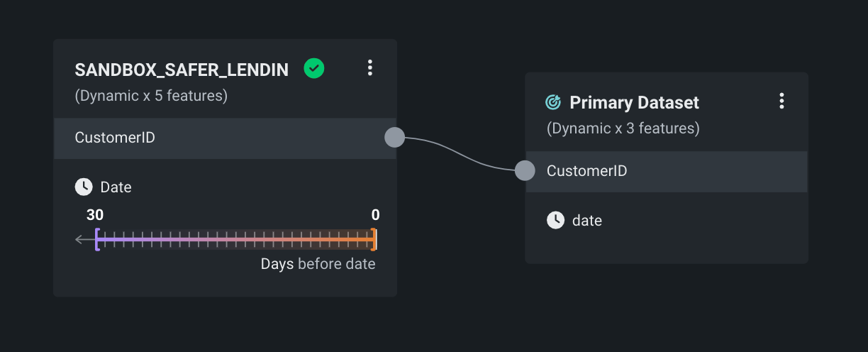Click the SANDBOX_SAFER_LENDIN dataset title

coord(182,70)
